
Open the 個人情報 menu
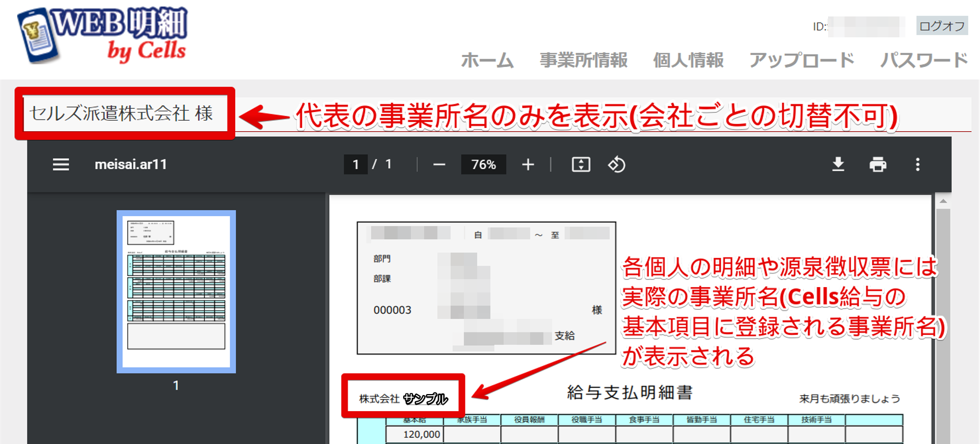click(x=688, y=60)
